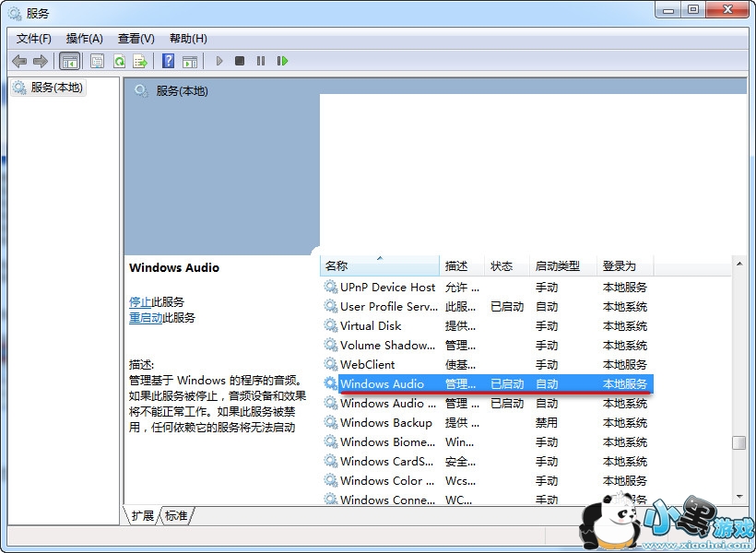This screenshot has height=553, width=756.
Task: Restart the service with the restart toolbar button
Action: pyautogui.click(x=282, y=61)
